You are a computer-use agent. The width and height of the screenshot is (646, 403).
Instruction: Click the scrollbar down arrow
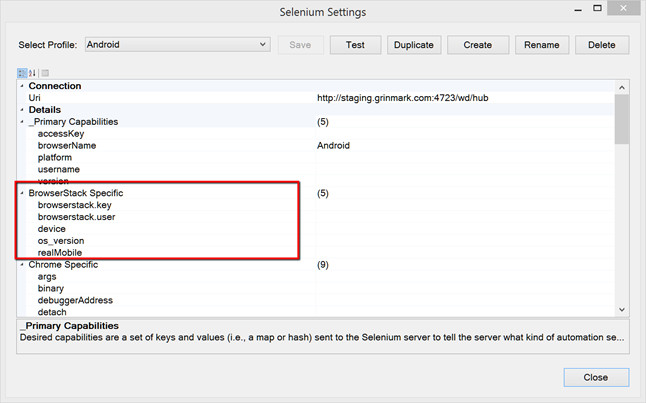(622, 310)
